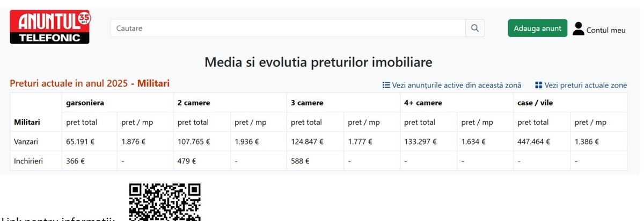Click the Militari zone name in heading

click(x=153, y=83)
